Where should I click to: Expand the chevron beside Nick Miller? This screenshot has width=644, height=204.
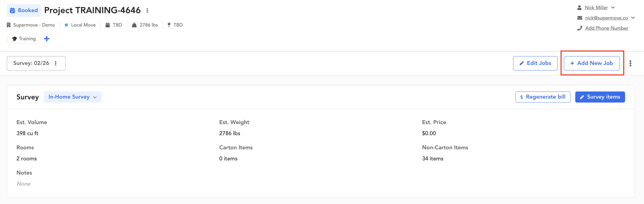(x=613, y=8)
